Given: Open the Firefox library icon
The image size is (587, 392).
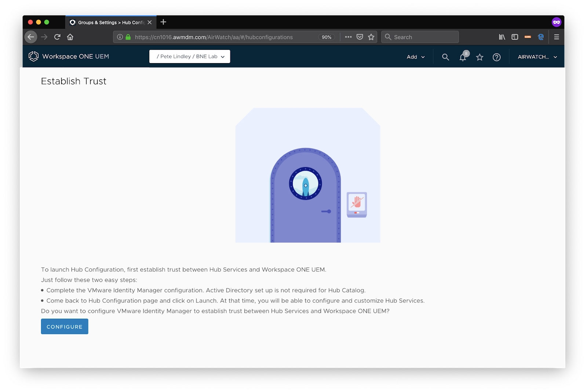Looking at the screenshot, I should [502, 37].
